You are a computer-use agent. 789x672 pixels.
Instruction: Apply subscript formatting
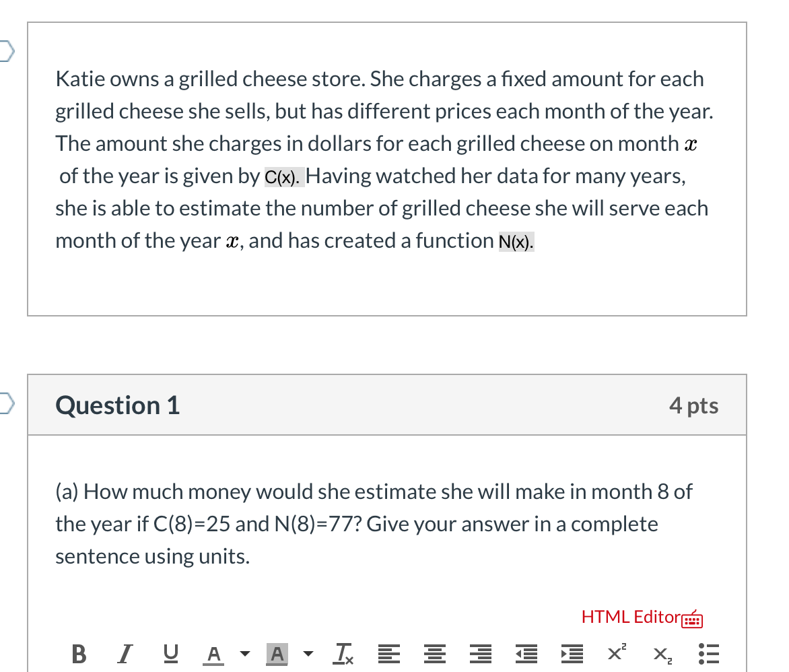(660, 653)
